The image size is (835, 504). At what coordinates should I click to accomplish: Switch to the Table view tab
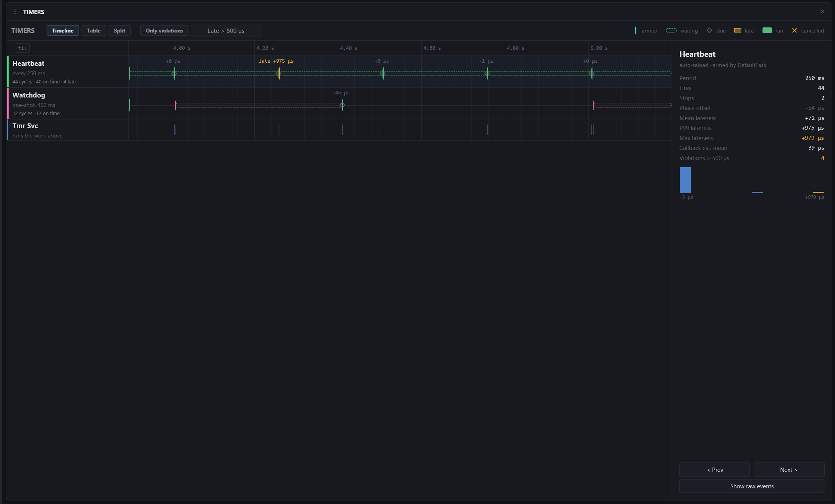[x=94, y=31]
